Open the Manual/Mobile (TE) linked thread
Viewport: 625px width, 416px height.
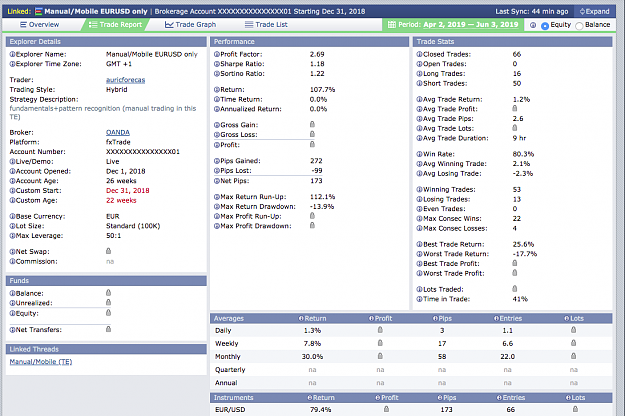tap(41, 362)
